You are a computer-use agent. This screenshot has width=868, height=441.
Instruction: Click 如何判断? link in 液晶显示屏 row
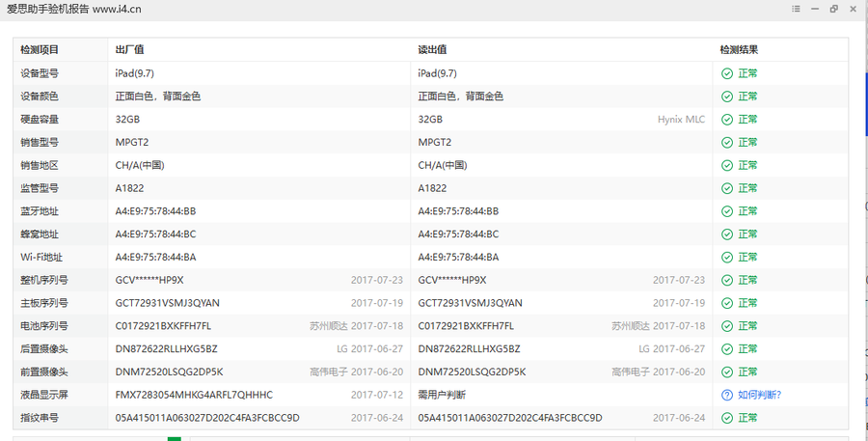pos(760,395)
